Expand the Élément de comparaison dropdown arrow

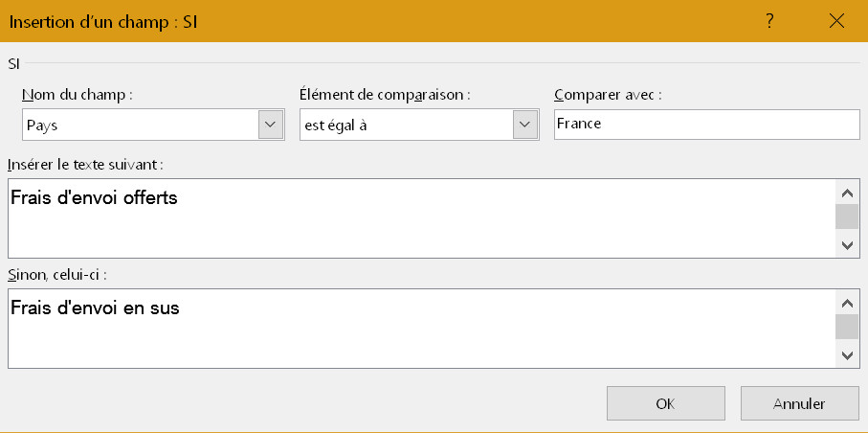click(x=523, y=125)
